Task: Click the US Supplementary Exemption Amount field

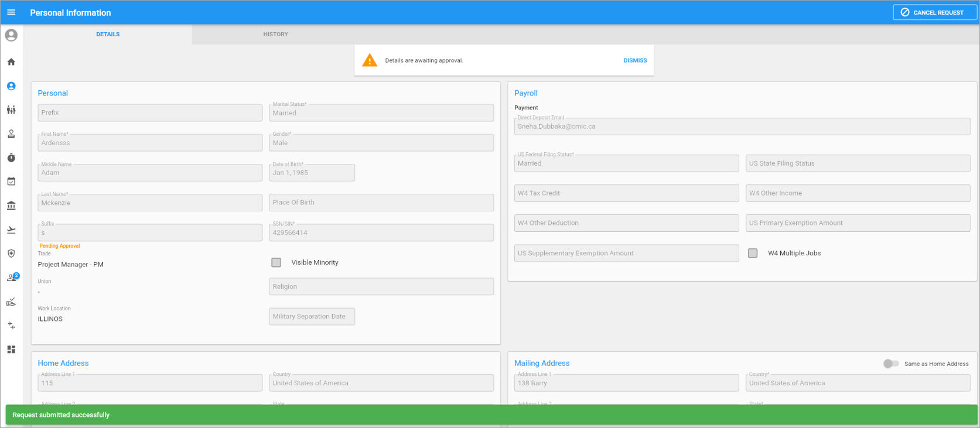Action: (x=626, y=253)
